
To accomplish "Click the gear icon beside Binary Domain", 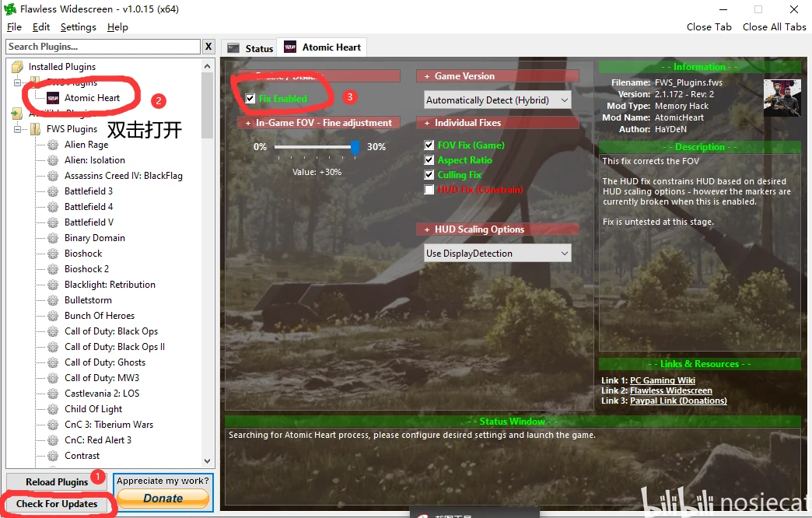I will pos(53,238).
